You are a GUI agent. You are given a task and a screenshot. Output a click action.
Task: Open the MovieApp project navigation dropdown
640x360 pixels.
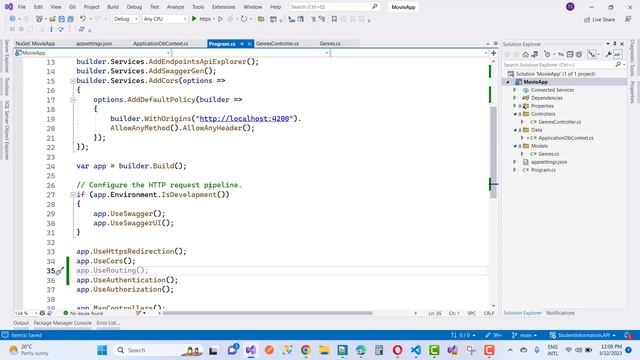92,53
